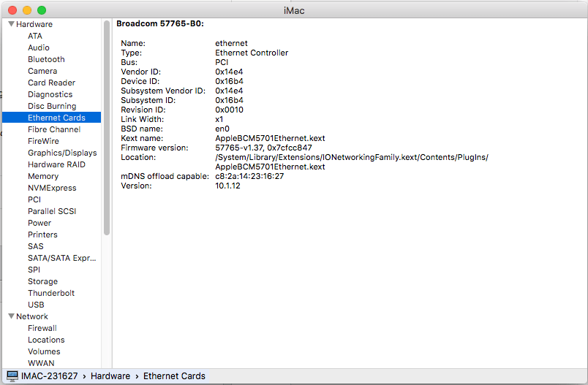Open the Bluetooth hardware entry
Image resolution: width=588 pixels, height=385 pixels.
pyautogui.click(x=46, y=59)
